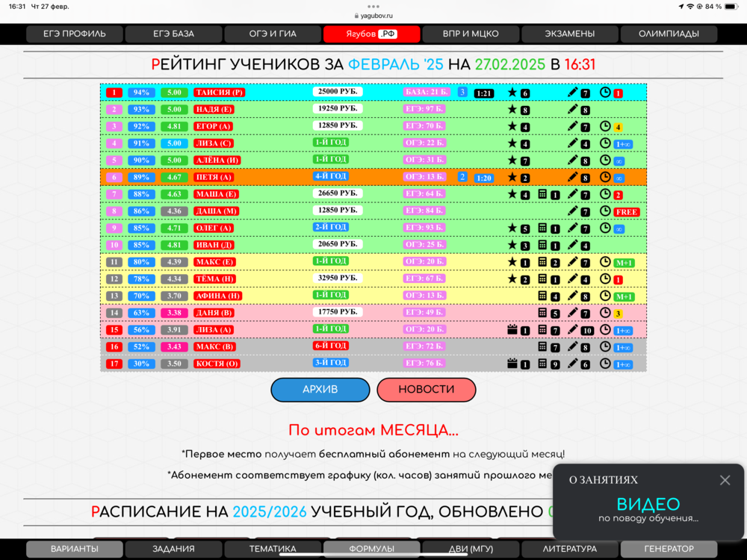
Task: Open the ВИДЕО link in the popup
Action: tap(648, 504)
